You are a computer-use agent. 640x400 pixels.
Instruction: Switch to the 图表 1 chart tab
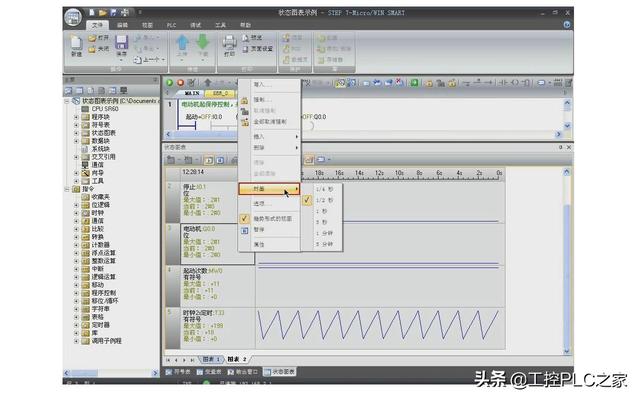[x=211, y=359]
